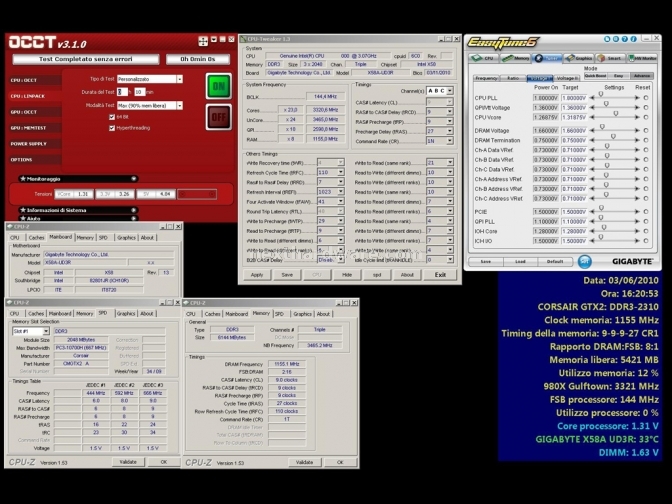Image resolution: width=672 pixels, height=504 pixels.
Task: Adjust the DRAM Termination slider handle
Action: 613,136
